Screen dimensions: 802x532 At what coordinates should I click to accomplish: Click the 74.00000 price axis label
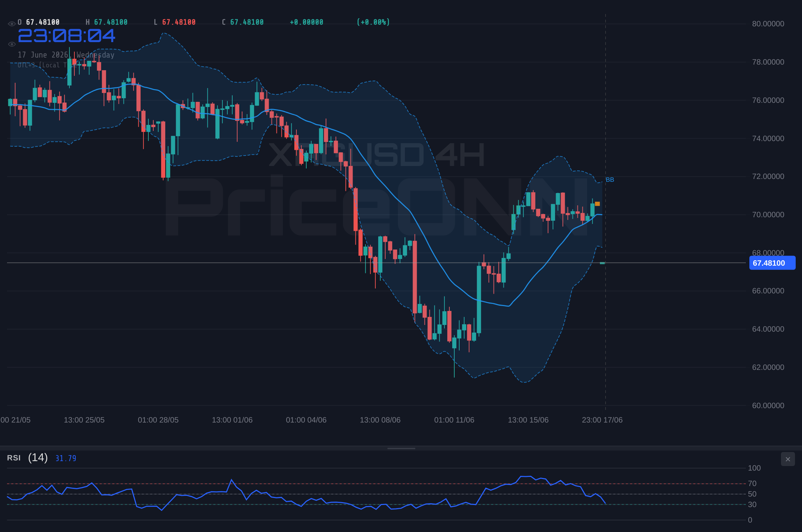[768, 139]
